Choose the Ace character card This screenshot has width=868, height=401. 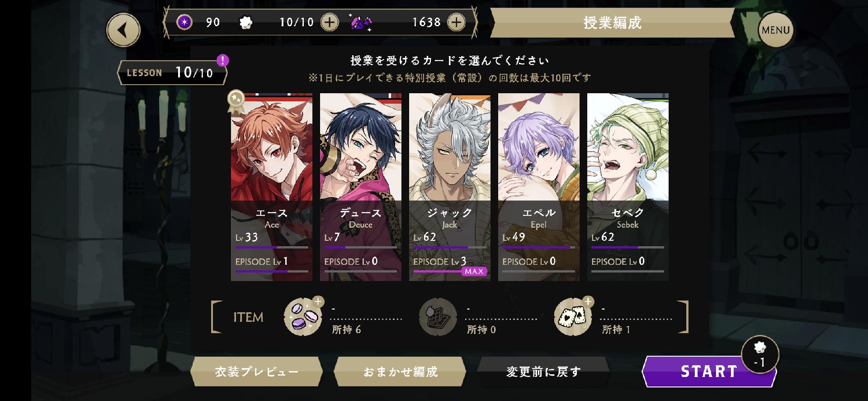click(272, 187)
